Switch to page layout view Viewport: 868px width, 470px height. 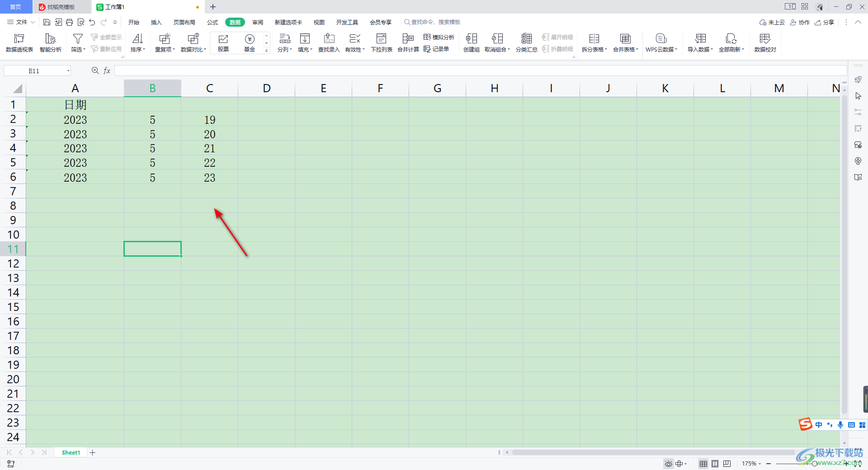click(715, 464)
